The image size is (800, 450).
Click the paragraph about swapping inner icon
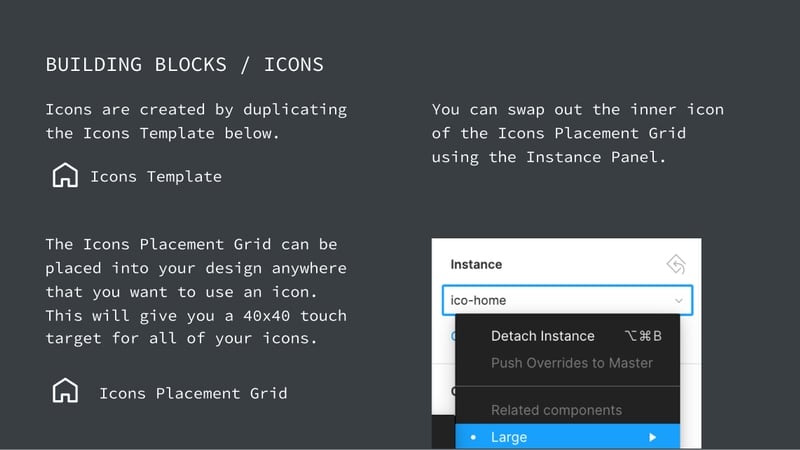click(578, 133)
